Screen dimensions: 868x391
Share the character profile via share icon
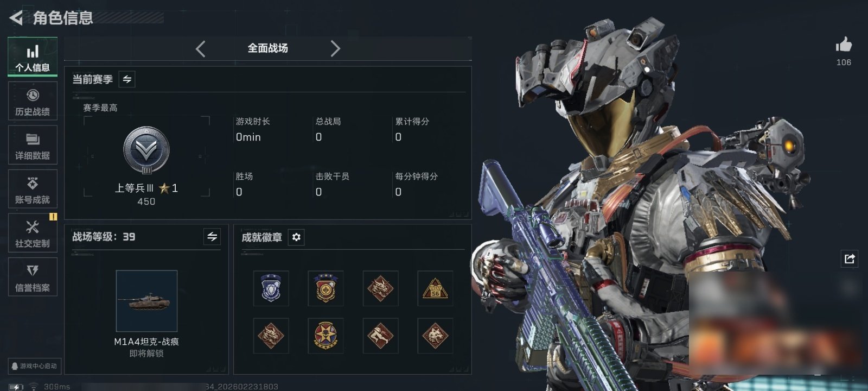coord(850,258)
